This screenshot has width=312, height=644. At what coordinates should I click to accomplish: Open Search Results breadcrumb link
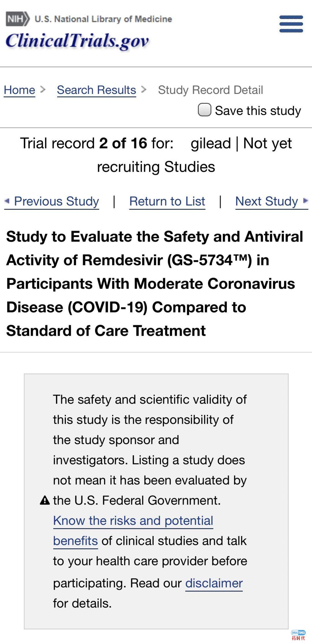click(96, 90)
